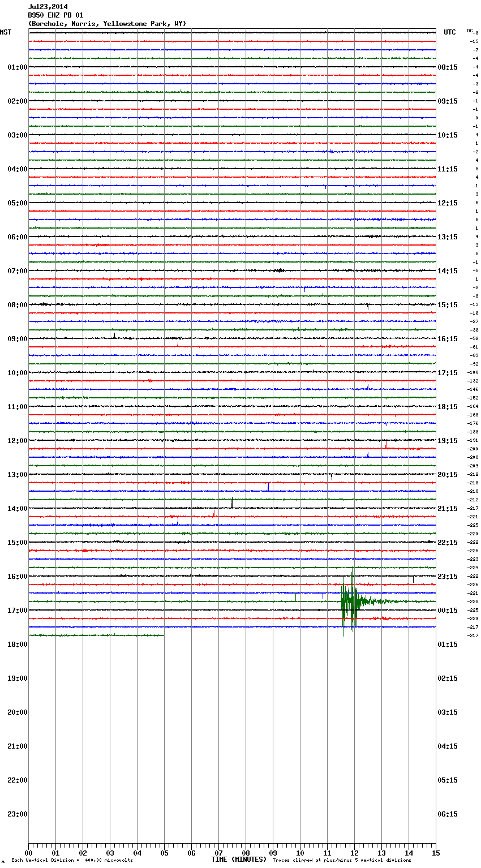Click the 'MST' time zone label

[x=6, y=32]
